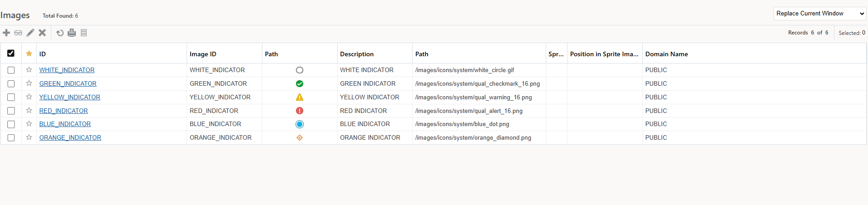Sort by the Domain Name column header
The width and height of the screenshot is (868, 205).
[666, 54]
